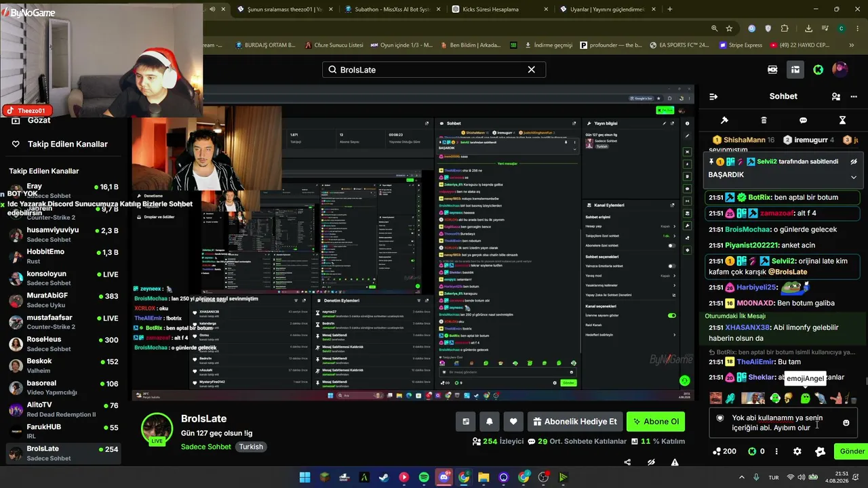The image size is (868, 488).
Task: Mute the audio-playing browser tab
Action: (x=212, y=9)
